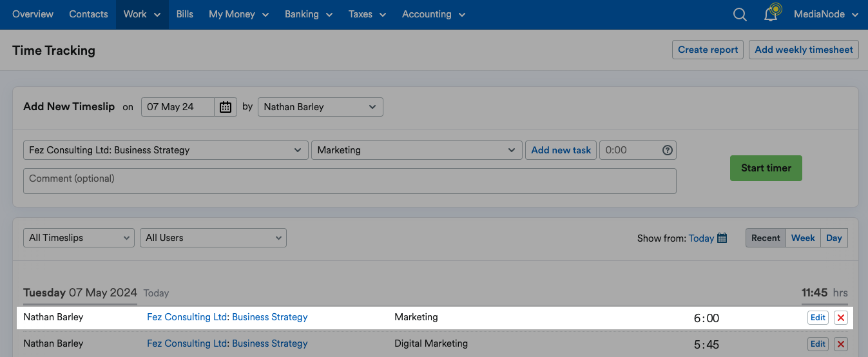The height and width of the screenshot is (357, 868).
Task: Open the Work menu
Action: [142, 14]
